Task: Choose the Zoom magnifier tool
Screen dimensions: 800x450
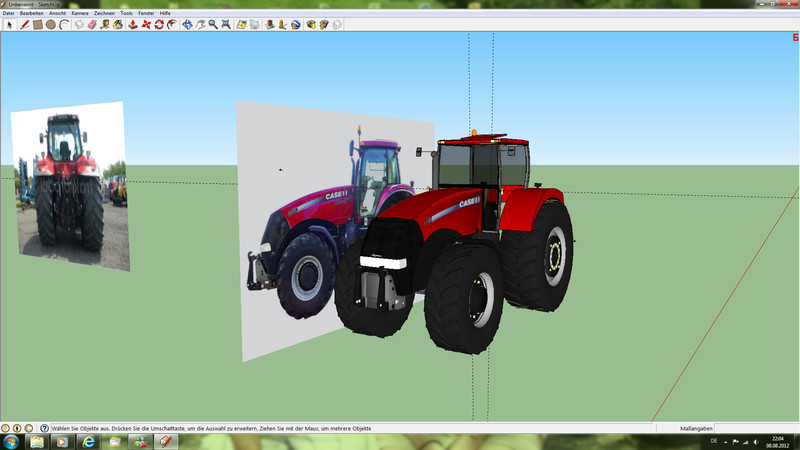Action: point(213,24)
